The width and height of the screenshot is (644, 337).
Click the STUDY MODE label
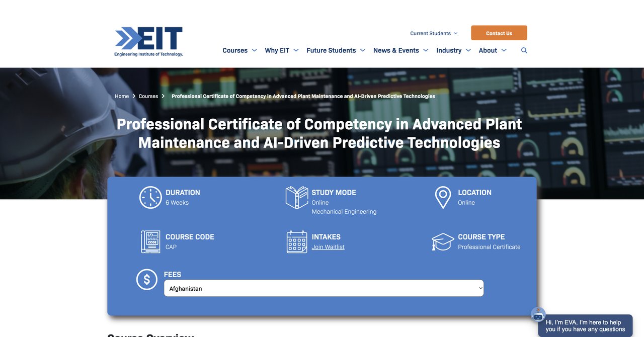tap(334, 193)
